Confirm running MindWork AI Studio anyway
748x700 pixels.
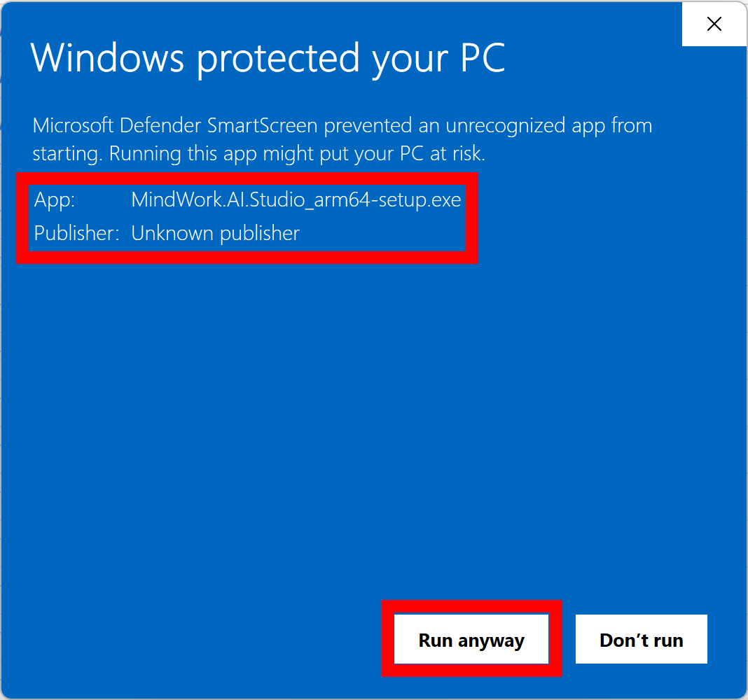point(471,639)
